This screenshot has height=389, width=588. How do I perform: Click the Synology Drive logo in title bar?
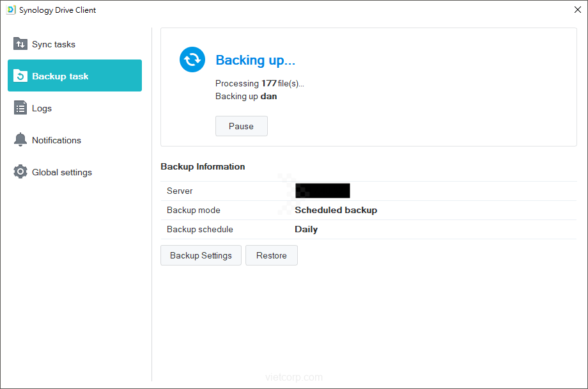click(x=11, y=10)
